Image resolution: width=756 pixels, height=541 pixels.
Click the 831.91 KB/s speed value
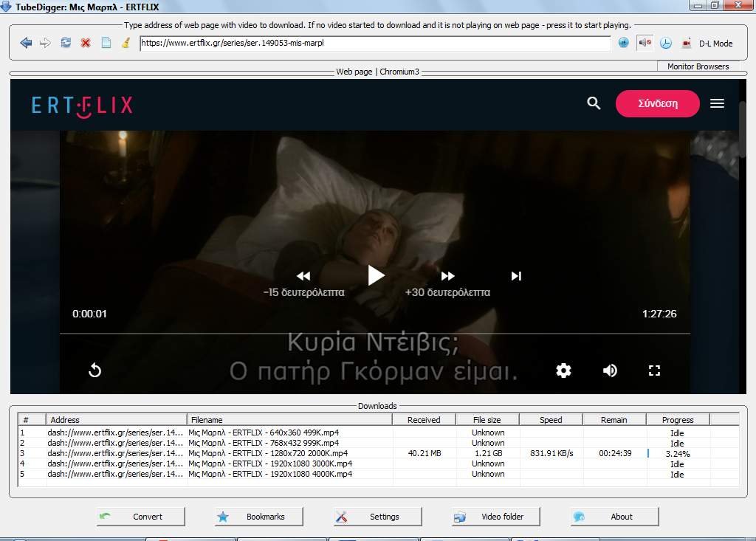tap(551, 453)
